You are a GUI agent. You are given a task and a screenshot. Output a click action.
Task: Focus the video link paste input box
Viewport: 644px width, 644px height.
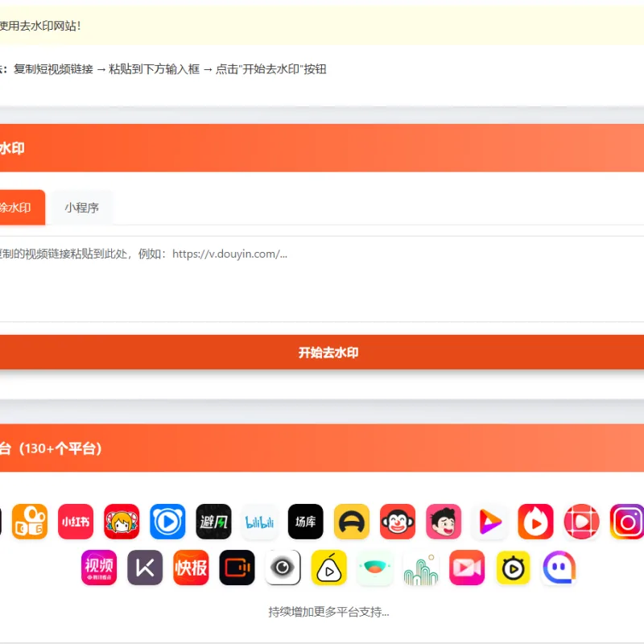click(x=322, y=279)
